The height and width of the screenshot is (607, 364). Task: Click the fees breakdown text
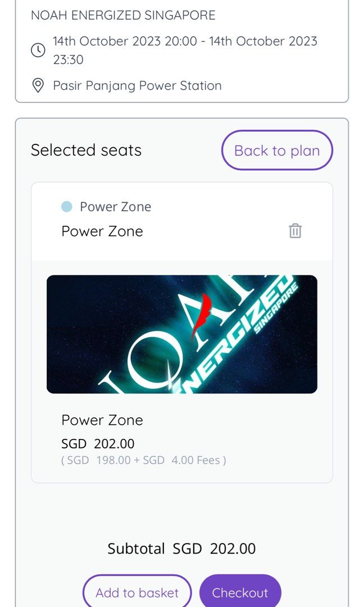pos(143,460)
